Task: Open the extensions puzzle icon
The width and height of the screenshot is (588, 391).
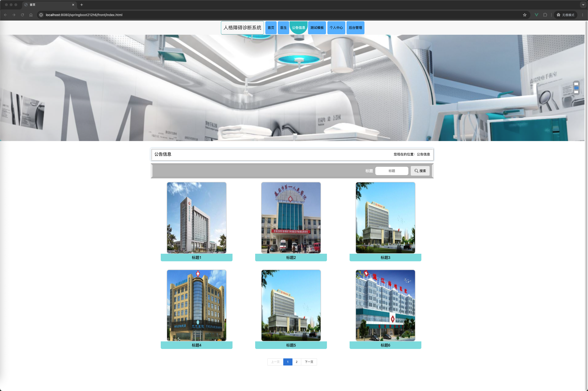Action: tap(545, 15)
